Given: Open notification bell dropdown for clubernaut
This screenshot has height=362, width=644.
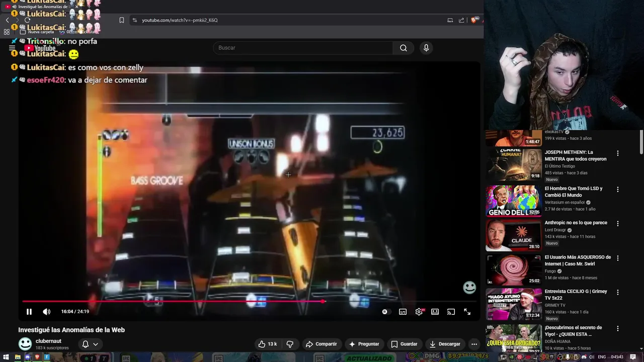Looking at the screenshot, I should point(90,344).
